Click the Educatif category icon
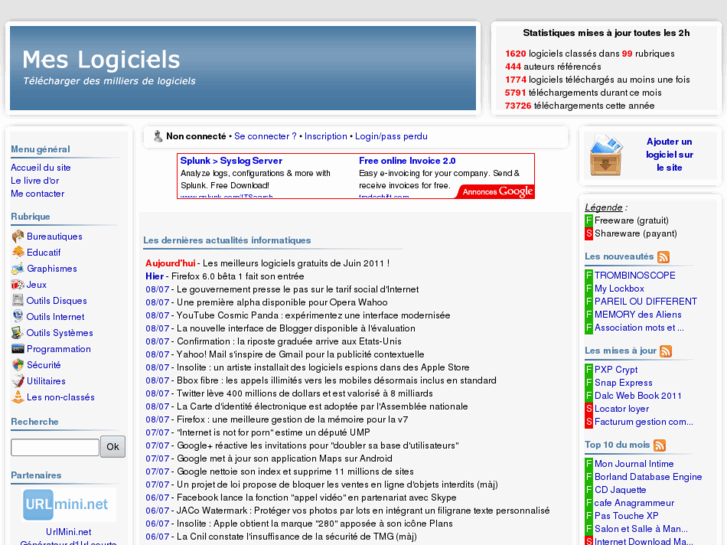Screen dimensions: 727x545 [x=18, y=252]
